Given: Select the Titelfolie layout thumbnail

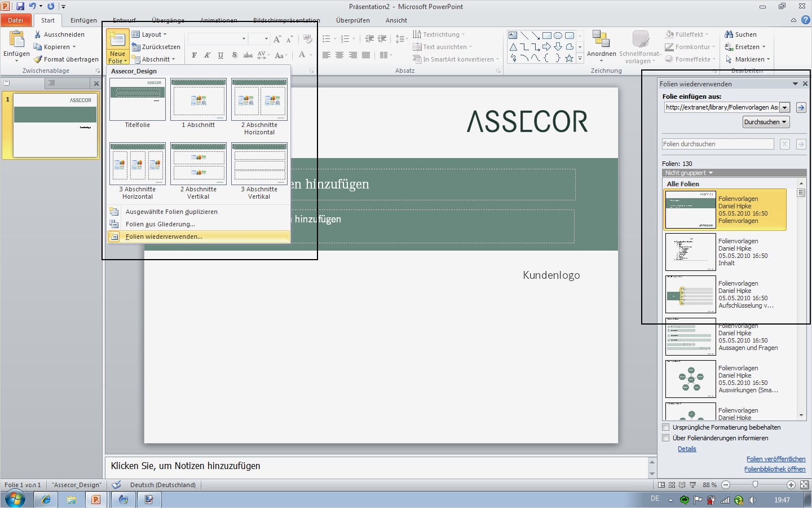Looking at the screenshot, I should [137, 99].
